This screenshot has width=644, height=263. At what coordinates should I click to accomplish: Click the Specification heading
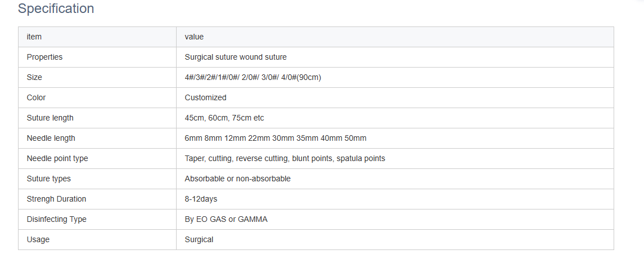pos(56,9)
